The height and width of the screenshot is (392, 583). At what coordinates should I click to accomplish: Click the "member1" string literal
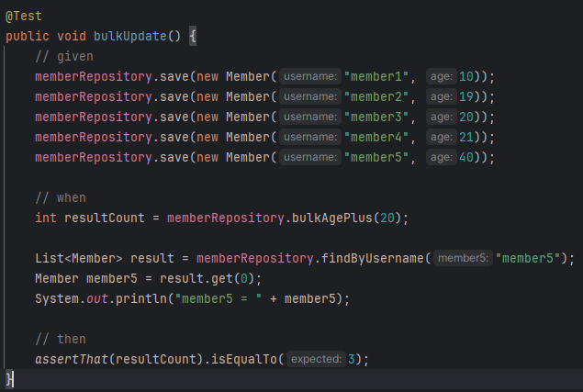pyautogui.click(x=376, y=76)
